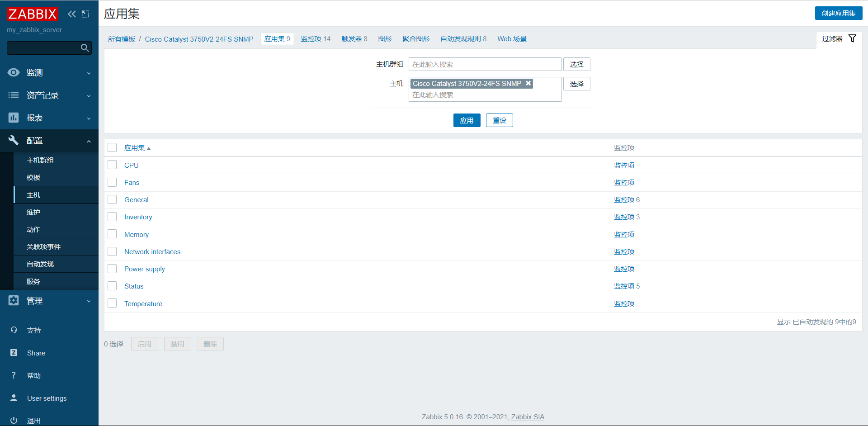The image size is (868, 426).
Task: Click 选择 button next to 主机群组
Action: click(x=576, y=64)
